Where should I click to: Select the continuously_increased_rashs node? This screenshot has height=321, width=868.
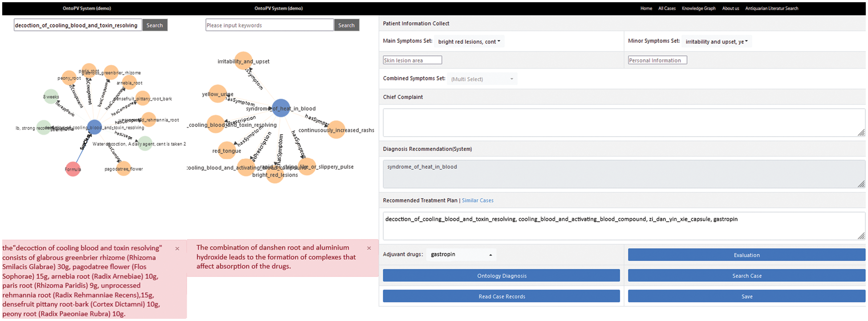[336, 130]
